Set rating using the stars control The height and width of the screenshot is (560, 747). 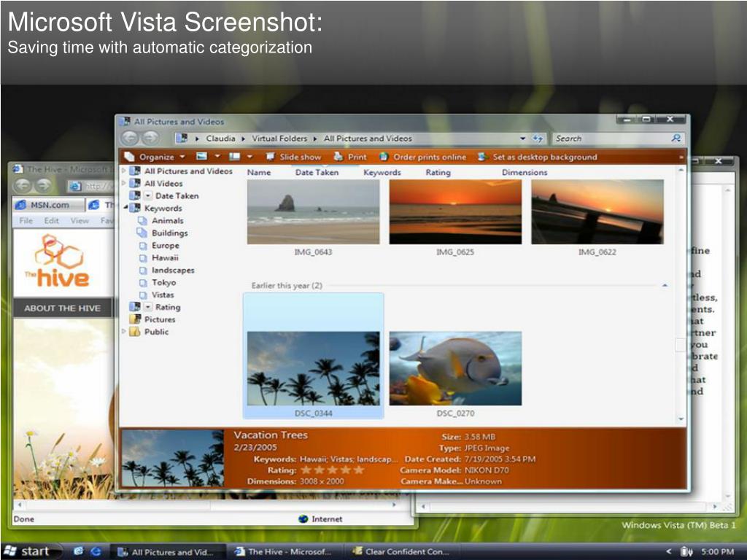pos(332,470)
